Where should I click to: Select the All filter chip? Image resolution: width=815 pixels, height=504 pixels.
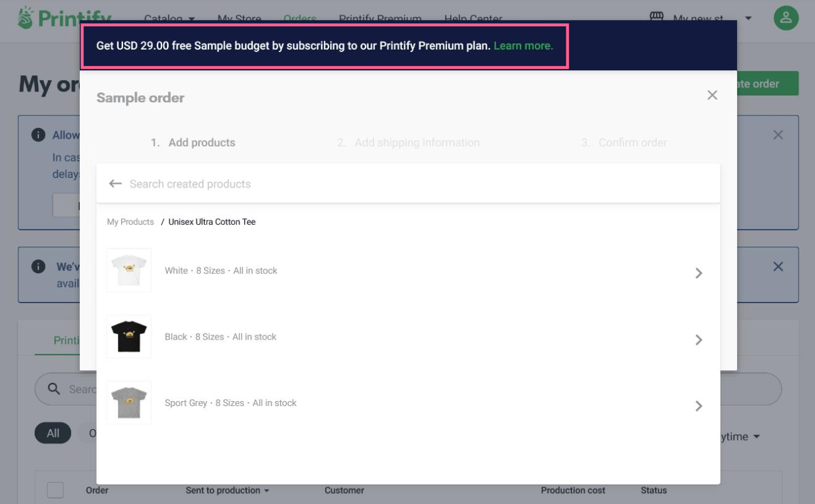click(53, 432)
